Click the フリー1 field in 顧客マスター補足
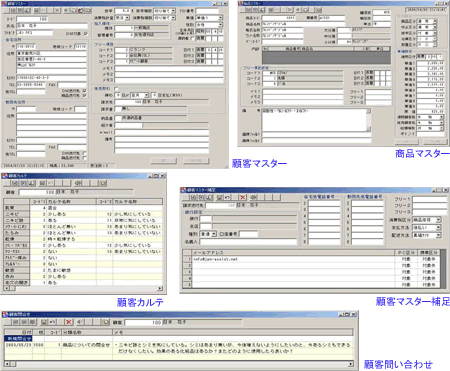This screenshot has width=450, height=371. pos(430,199)
